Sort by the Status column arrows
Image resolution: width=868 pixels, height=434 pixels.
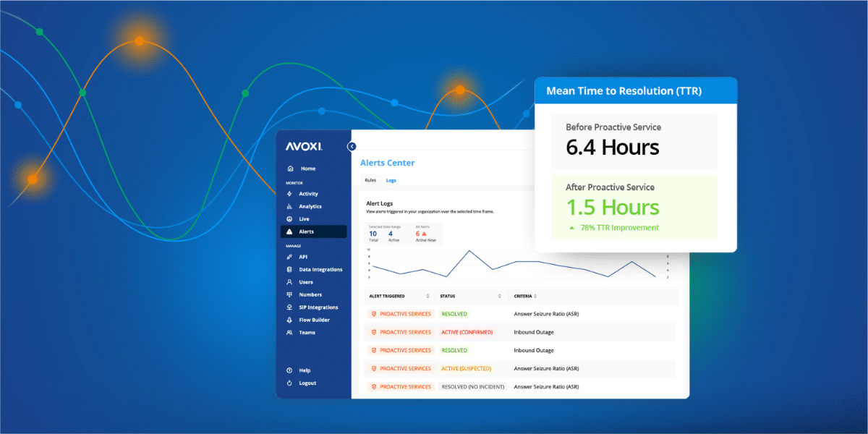pos(499,297)
